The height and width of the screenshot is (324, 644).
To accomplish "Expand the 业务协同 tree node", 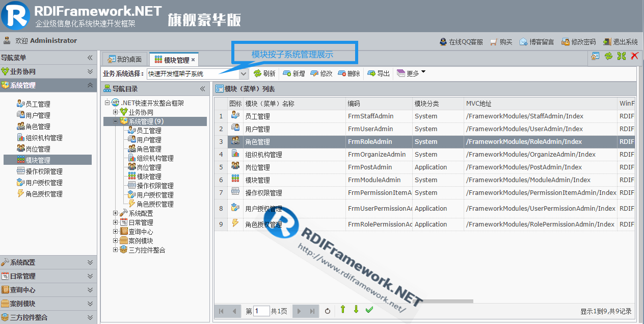I will (x=116, y=112).
